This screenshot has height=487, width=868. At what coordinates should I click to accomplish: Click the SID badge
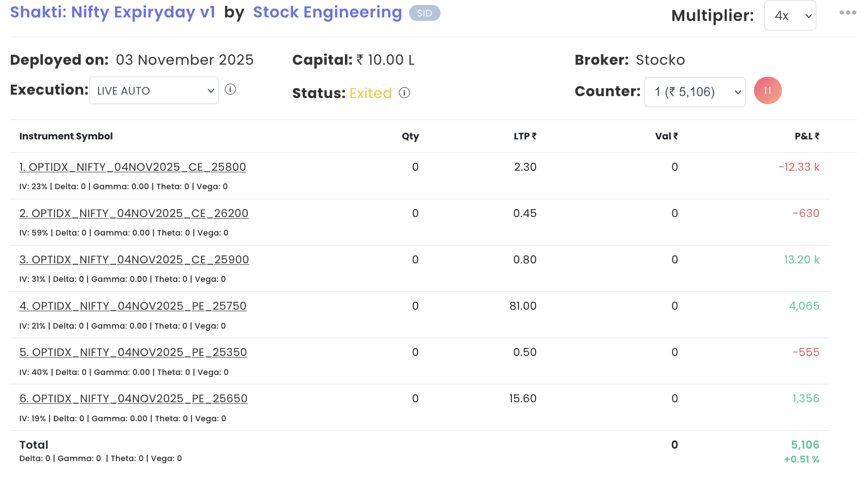coord(425,13)
